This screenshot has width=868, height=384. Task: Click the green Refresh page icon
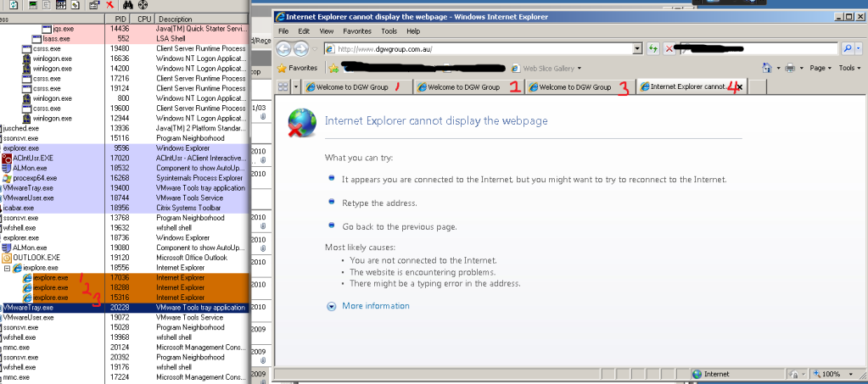click(x=653, y=48)
